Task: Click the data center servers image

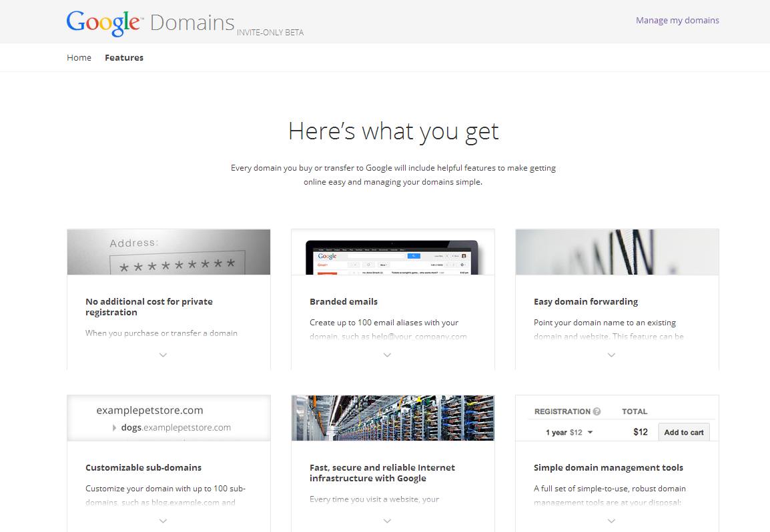Action: click(x=393, y=418)
